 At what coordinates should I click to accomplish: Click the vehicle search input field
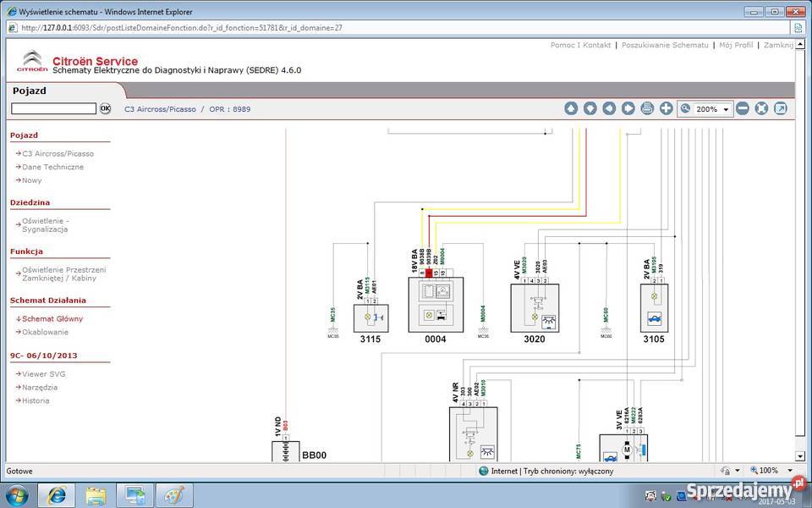[x=54, y=108]
